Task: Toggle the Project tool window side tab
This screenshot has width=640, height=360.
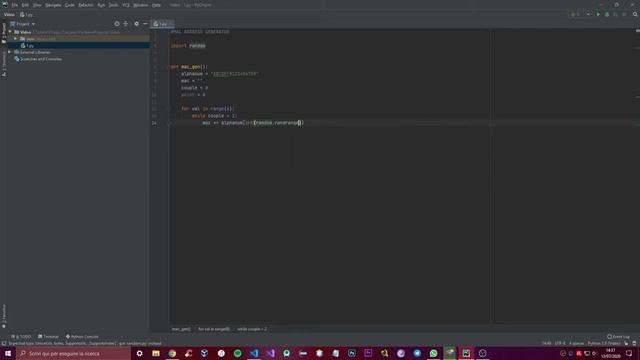Action: click(x=4, y=32)
